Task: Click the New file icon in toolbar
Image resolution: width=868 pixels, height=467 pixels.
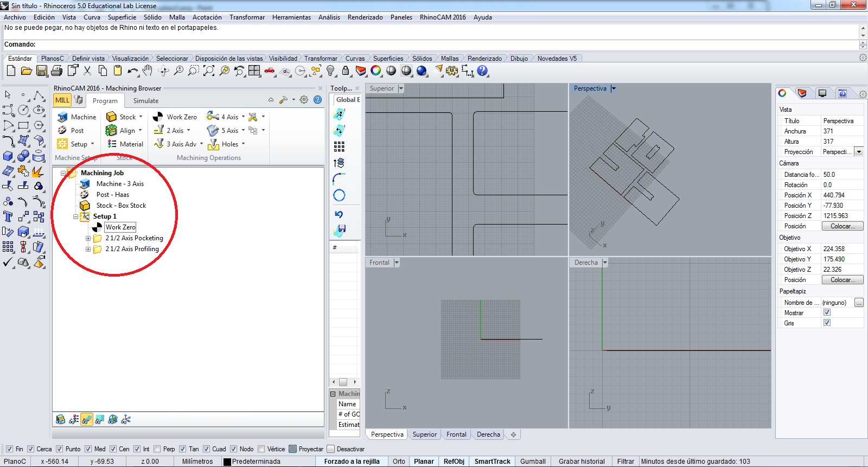Action: pyautogui.click(x=11, y=71)
